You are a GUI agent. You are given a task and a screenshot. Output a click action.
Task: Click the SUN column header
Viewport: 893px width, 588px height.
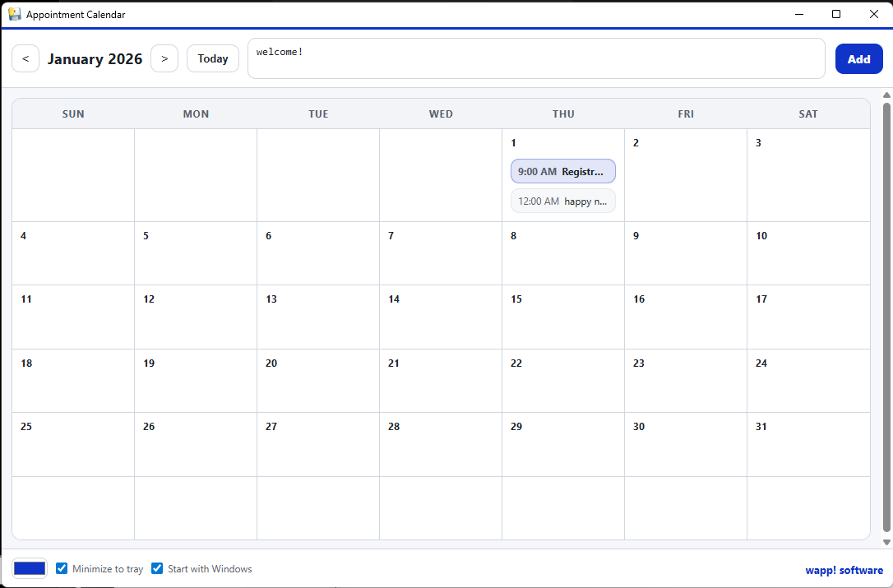(x=72, y=113)
